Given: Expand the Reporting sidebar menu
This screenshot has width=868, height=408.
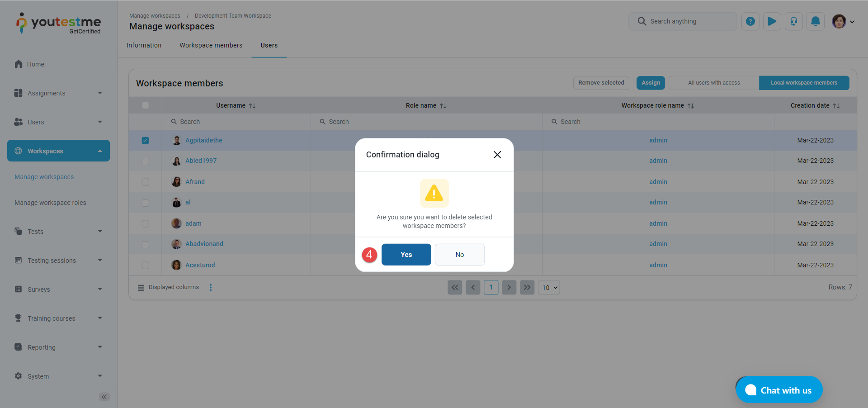Looking at the screenshot, I should 58,347.
